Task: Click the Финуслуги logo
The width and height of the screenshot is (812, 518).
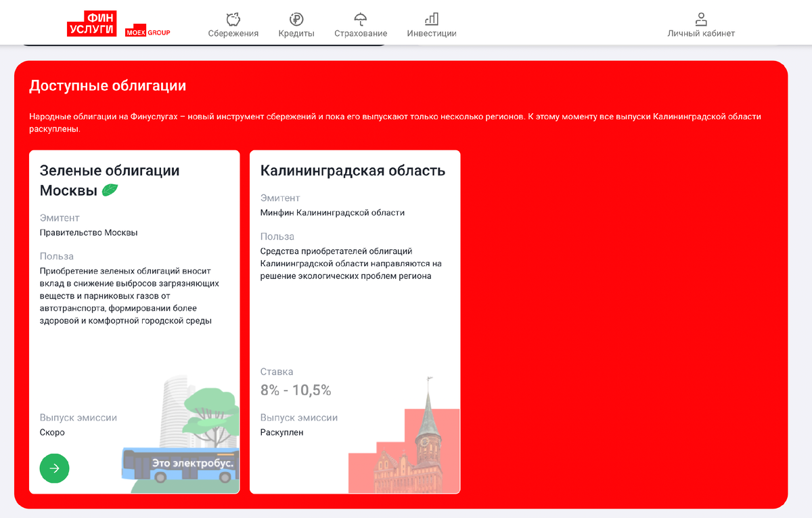Action: [92, 24]
